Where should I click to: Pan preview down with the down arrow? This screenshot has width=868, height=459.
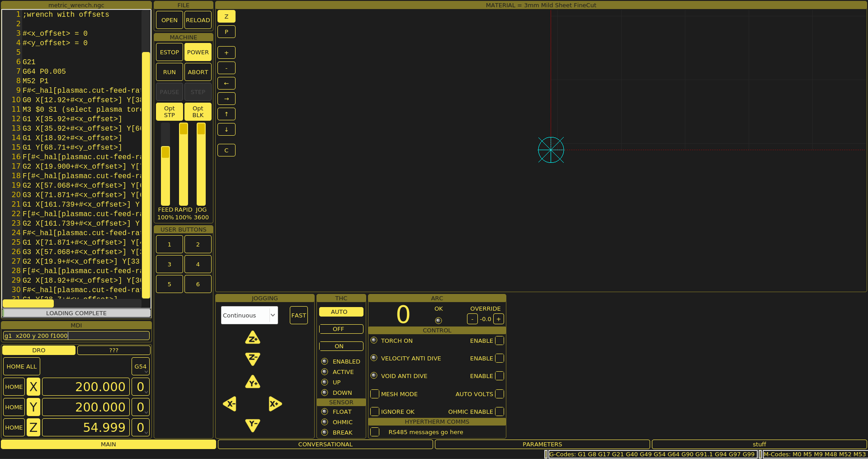[x=226, y=129]
